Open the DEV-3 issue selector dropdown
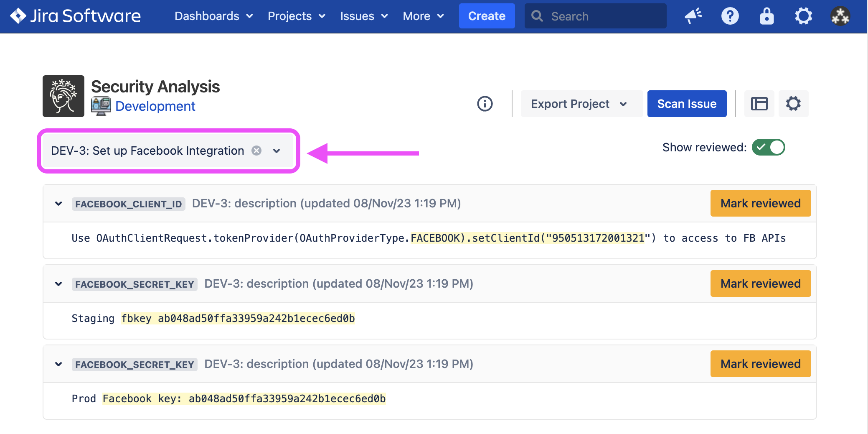 (277, 151)
